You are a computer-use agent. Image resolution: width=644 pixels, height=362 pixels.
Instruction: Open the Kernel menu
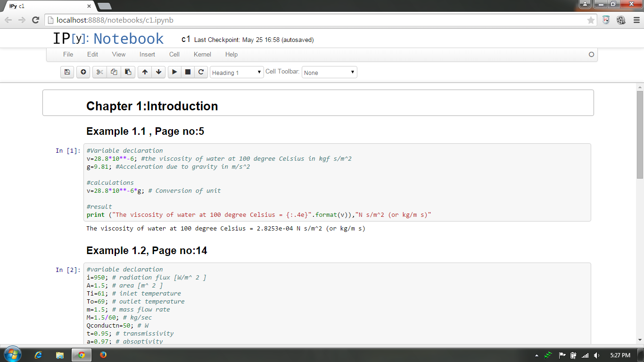[202, 55]
